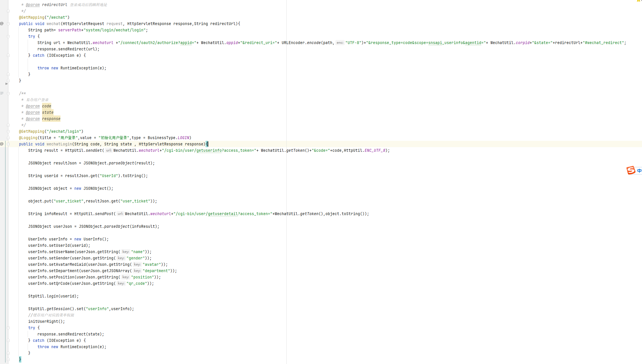642x364 pixels.
Task: Click the small gutter arrow marker below wechat method
Action: coord(6,84)
